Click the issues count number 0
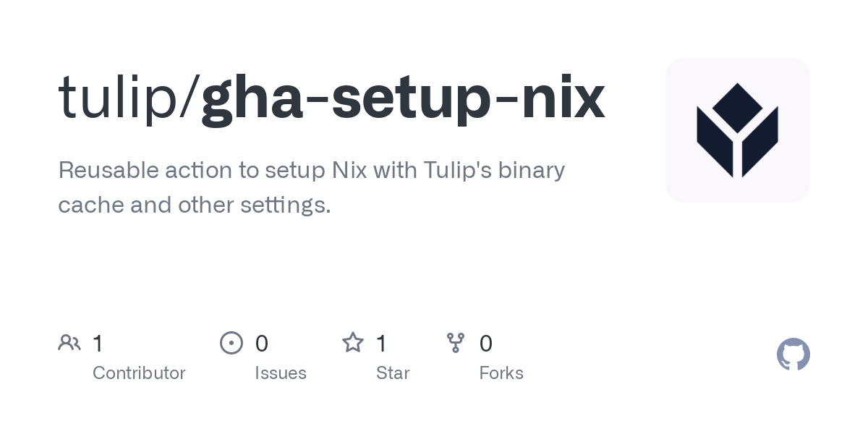 click(262, 344)
